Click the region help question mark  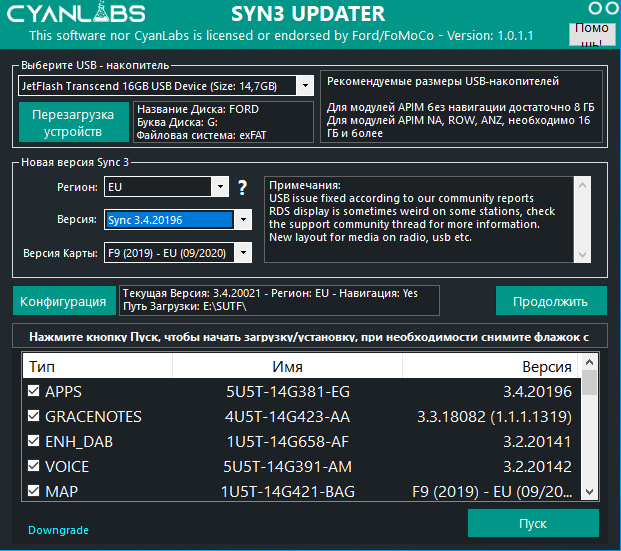[x=242, y=187]
